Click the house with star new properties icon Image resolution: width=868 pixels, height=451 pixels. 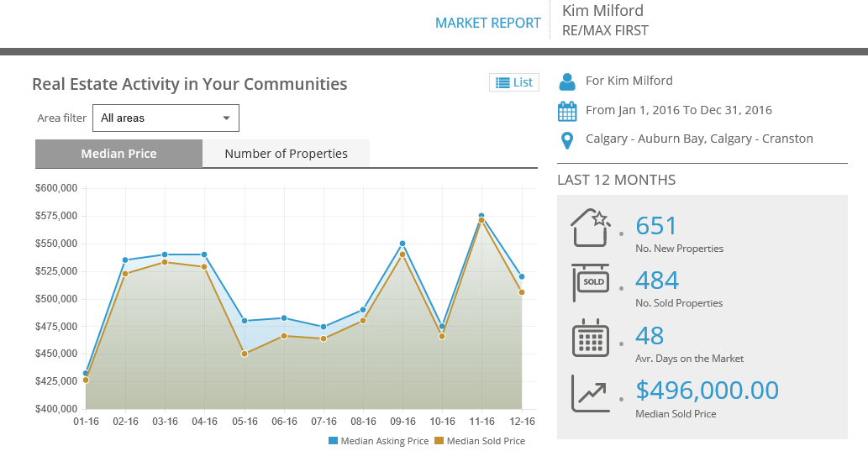pos(590,228)
